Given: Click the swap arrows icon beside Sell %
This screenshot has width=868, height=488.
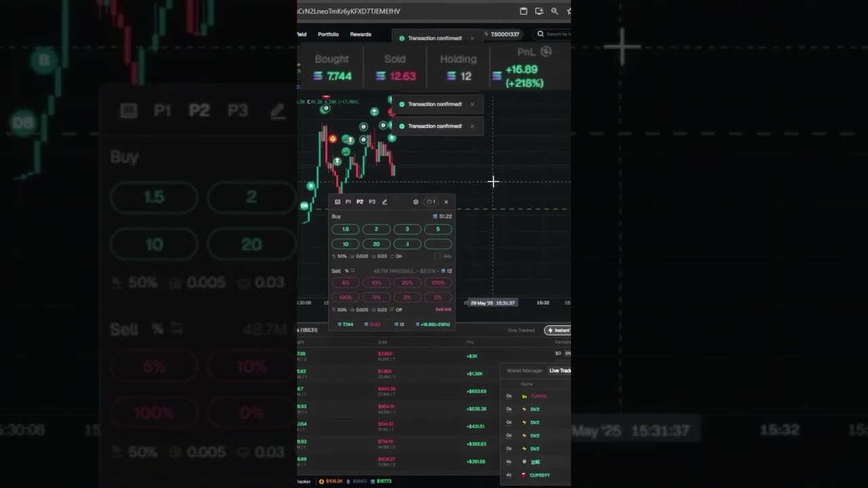Looking at the screenshot, I should click(x=353, y=270).
